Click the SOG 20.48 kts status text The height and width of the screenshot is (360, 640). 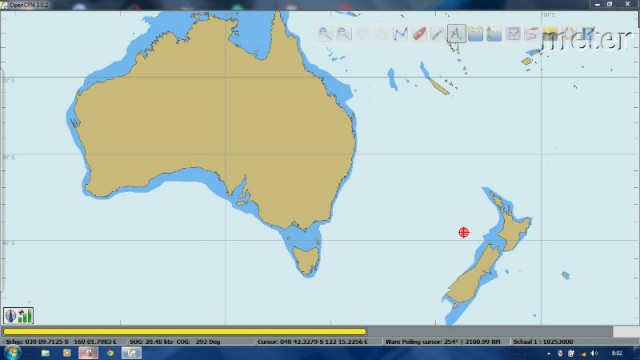[x=151, y=342]
